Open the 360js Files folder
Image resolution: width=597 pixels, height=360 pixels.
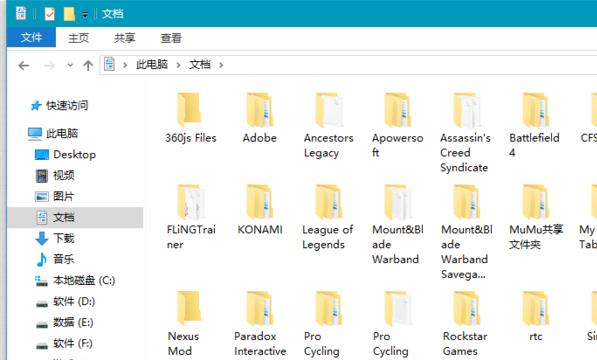point(190,118)
